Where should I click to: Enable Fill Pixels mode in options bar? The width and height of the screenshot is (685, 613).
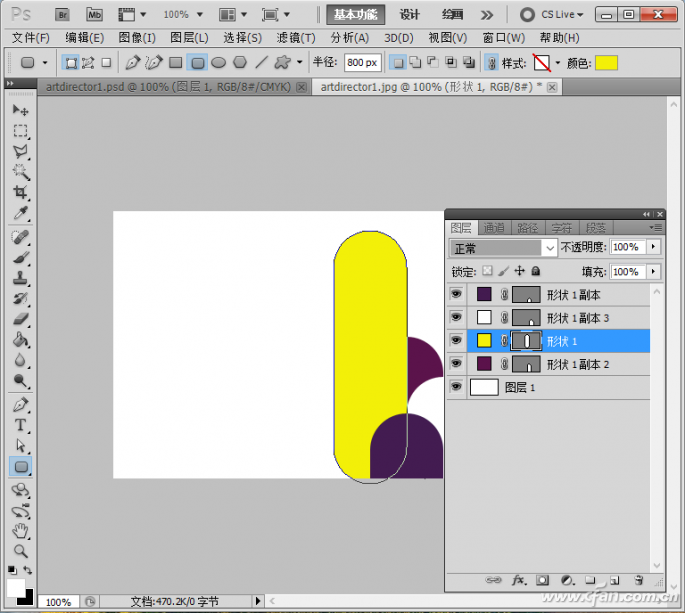106,63
